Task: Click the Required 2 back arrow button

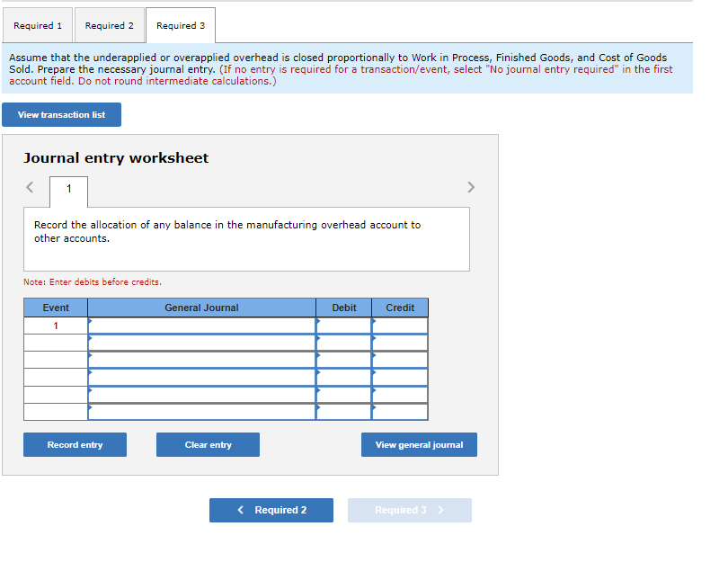Action: tap(271, 510)
